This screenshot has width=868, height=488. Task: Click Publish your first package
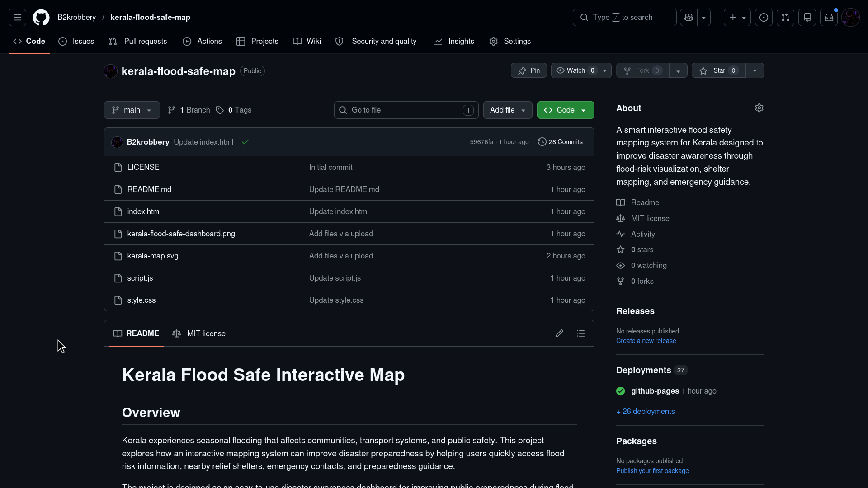pyautogui.click(x=652, y=471)
